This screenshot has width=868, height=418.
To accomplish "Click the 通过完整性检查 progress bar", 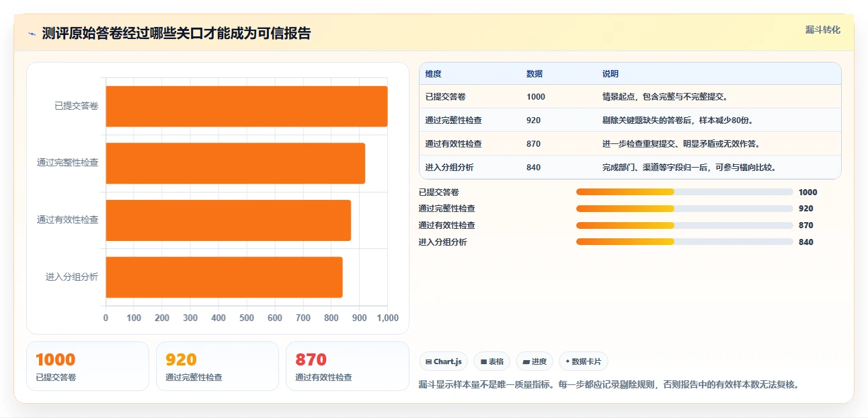I will click(684, 209).
